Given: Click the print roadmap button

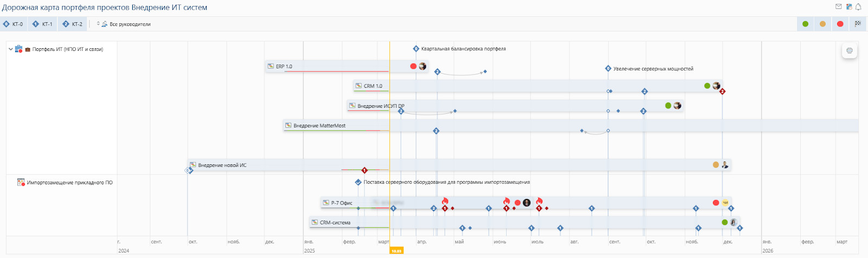Looking at the screenshot, I should pyautogui.click(x=850, y=51).
